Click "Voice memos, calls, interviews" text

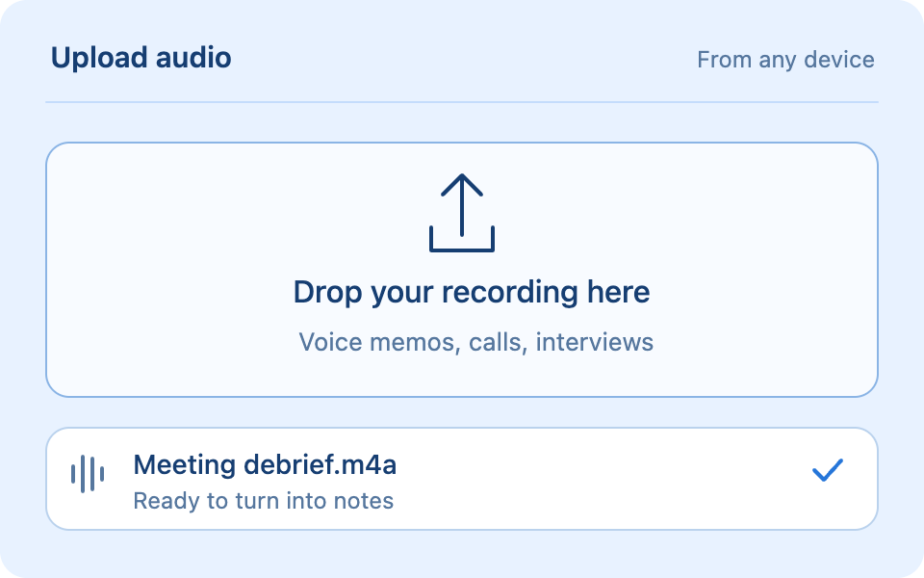tap(476, 342)
